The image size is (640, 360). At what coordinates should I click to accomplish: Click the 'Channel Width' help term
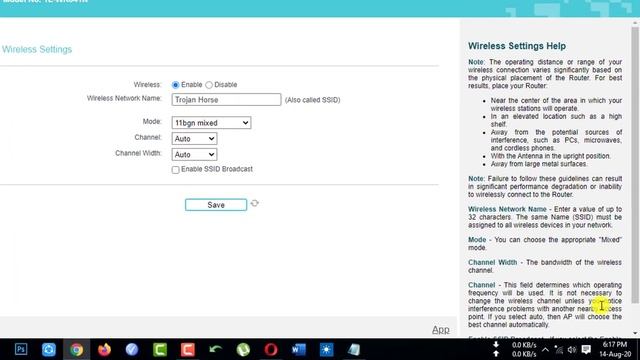493,262
